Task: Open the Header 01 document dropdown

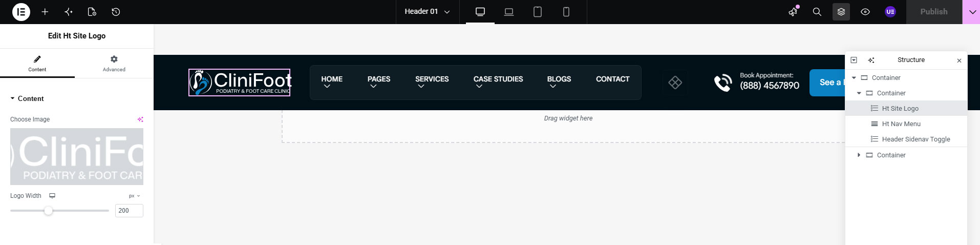Action: click(x=428, y=12)
